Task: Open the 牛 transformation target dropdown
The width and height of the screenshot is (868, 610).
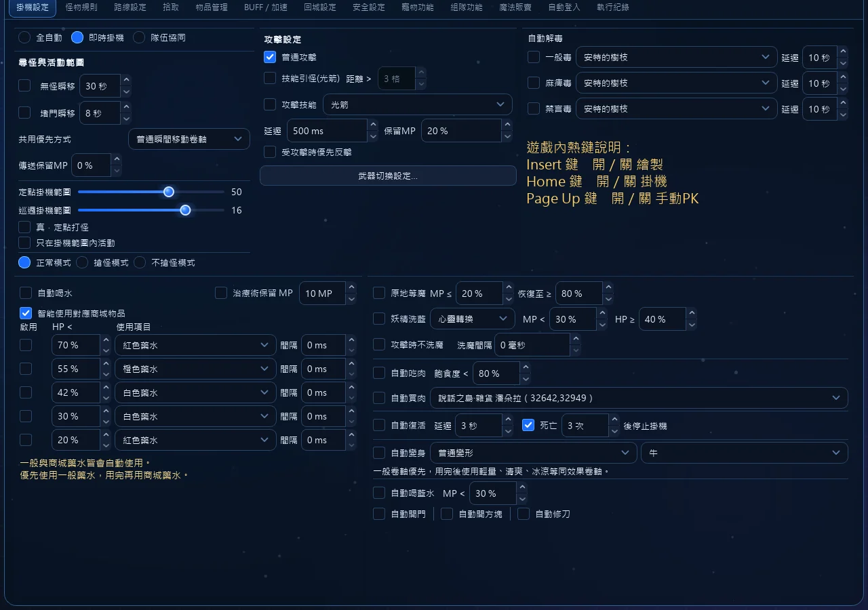Action: (744, 453)
